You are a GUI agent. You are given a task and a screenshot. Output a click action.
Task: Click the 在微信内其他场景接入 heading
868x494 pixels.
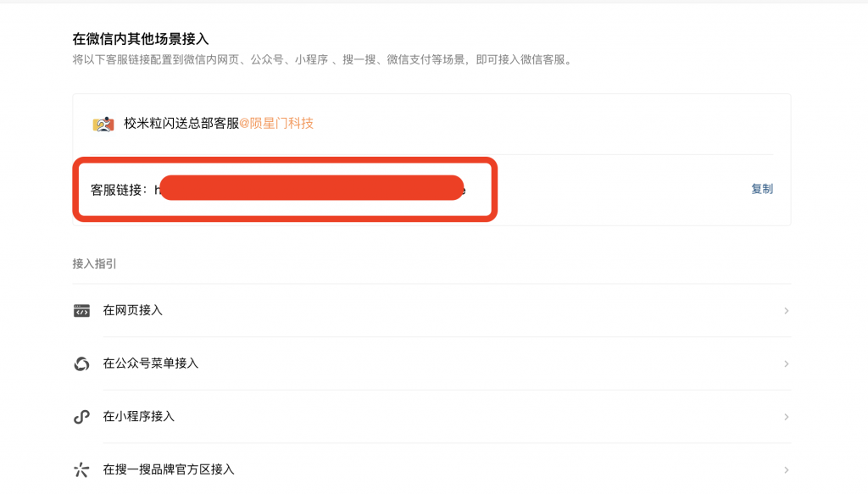click(141, 39)
